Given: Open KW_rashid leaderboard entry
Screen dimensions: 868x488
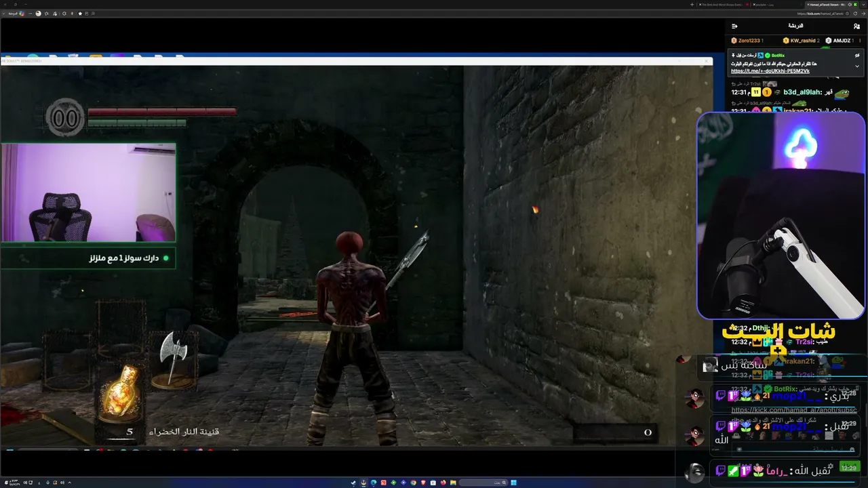Looking at the screenshot, I should point(802,41).
